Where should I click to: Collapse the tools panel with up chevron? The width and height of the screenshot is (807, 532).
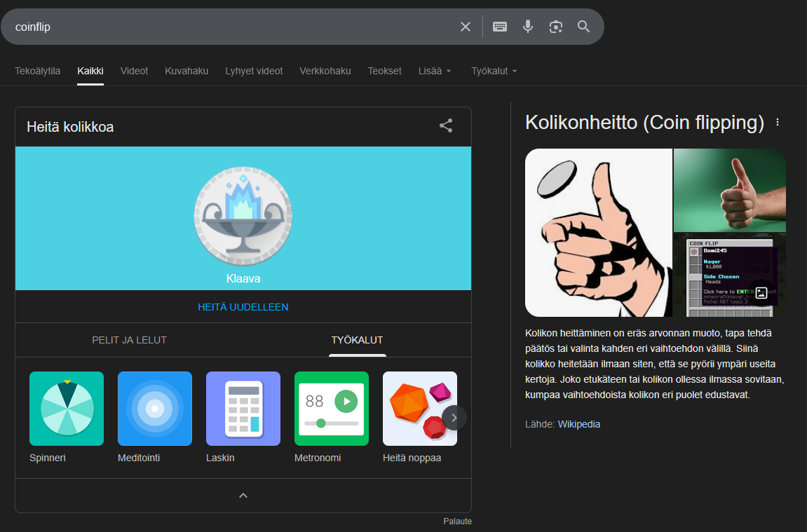coord(243,496)
